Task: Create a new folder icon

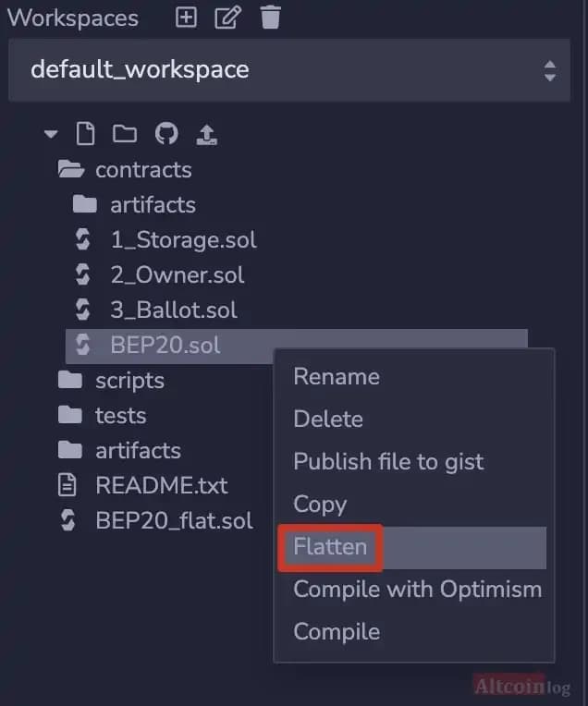Action: click(125, 134)
